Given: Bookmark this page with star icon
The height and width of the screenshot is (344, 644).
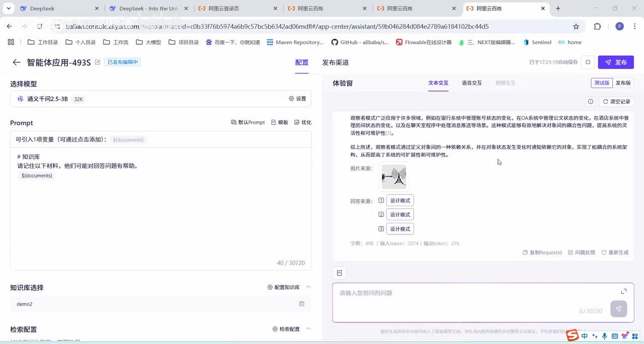Looking at the screenshot, I should [x=576, y=26].
